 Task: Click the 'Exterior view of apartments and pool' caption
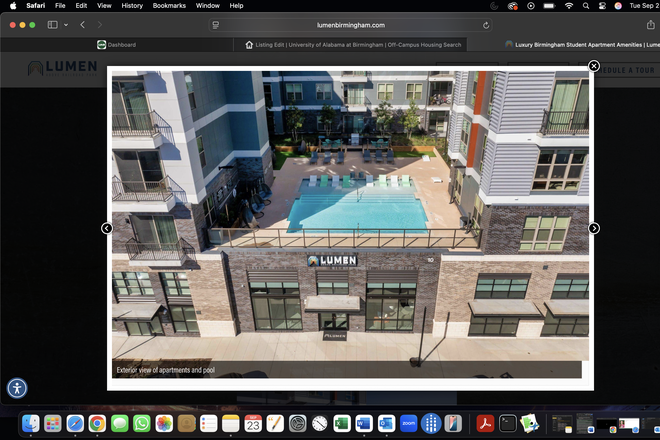(165, 370)
